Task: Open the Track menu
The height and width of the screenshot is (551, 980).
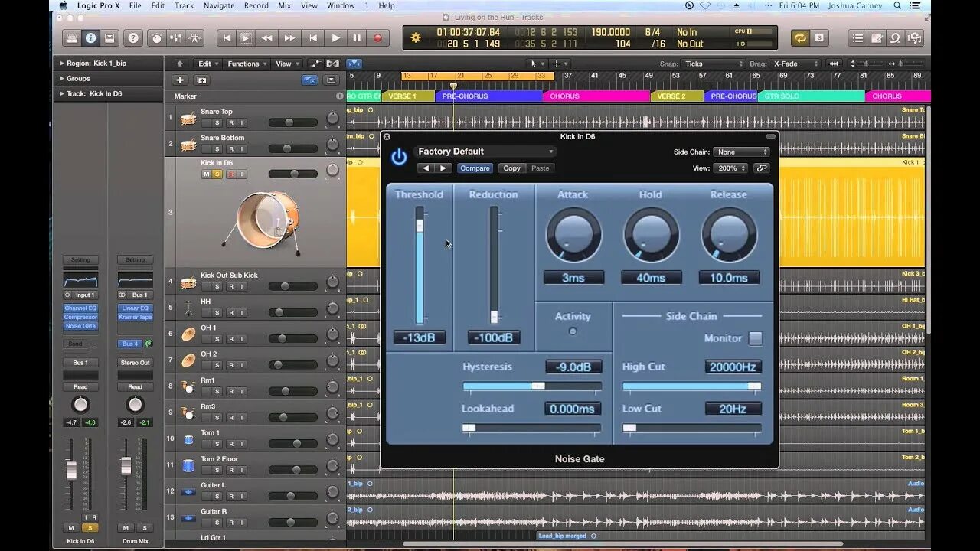Action: click(x=184, y=5)
